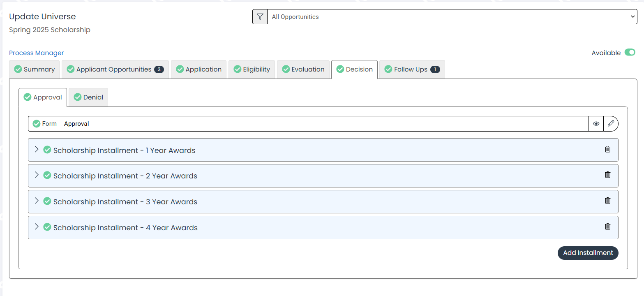
Task: Select the Eligibility tab
Action: point(252,69)
